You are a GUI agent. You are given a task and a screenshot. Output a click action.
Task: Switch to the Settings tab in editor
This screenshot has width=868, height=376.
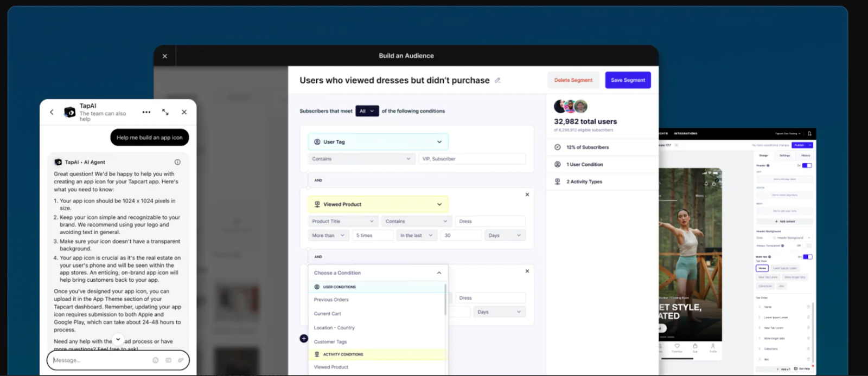[785, 155]
